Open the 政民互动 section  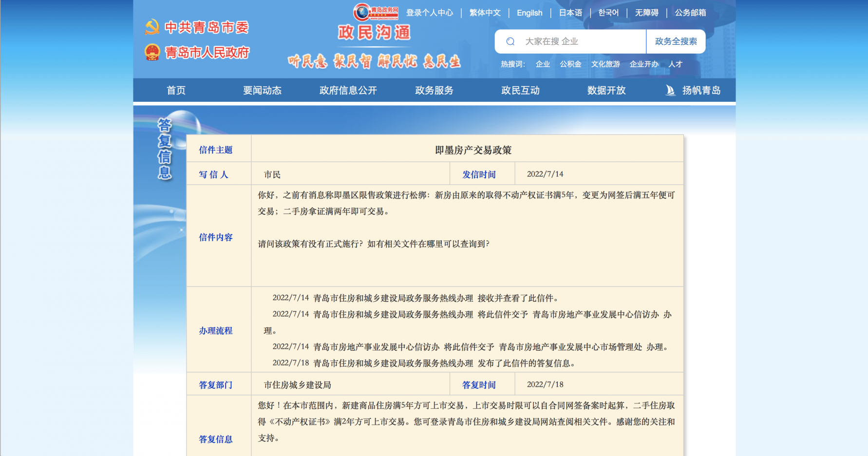pyautogui.click(x=519, y=90)
